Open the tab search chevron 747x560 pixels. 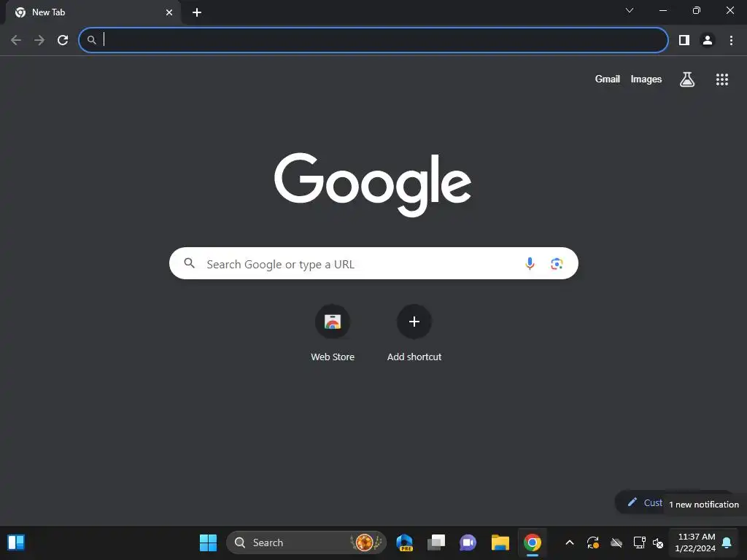coord(630,10)
